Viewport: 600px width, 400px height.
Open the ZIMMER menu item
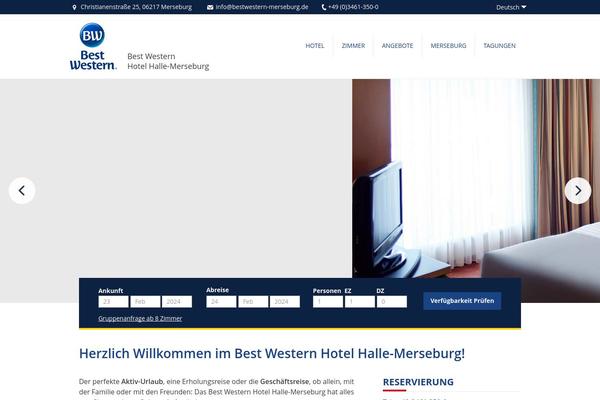pos(353,46)
